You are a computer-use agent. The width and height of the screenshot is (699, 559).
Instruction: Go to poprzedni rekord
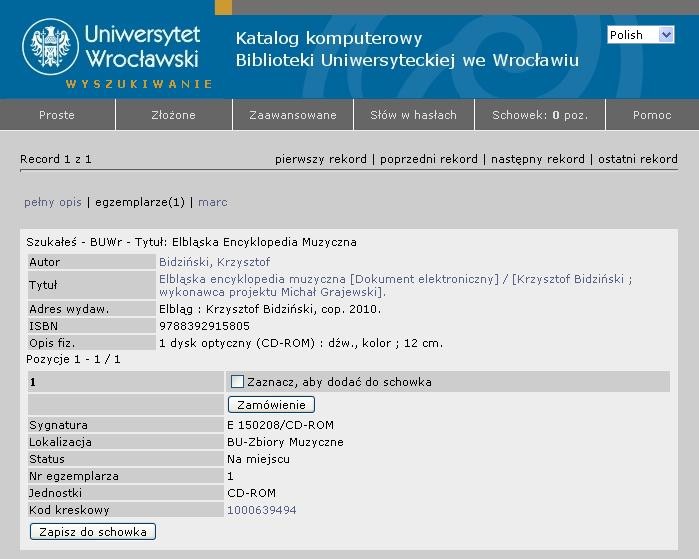pos(428,159)
